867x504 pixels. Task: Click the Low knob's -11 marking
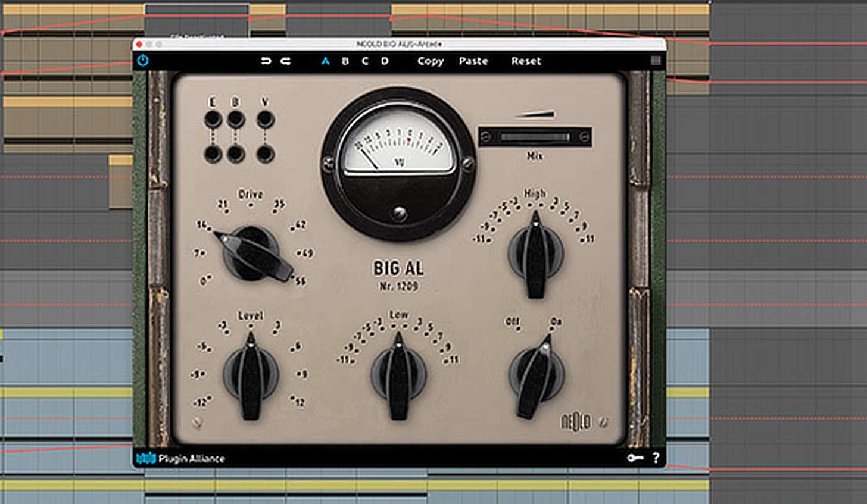343,359
